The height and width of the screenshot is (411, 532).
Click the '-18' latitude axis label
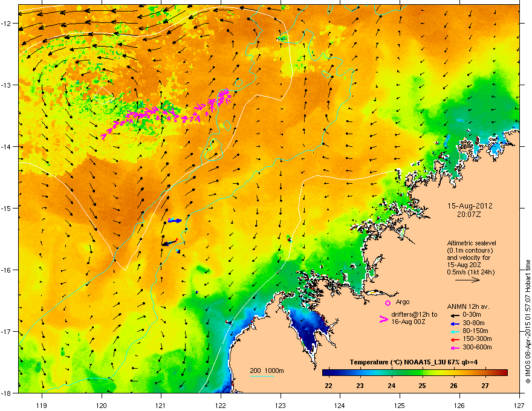point(7,393)
